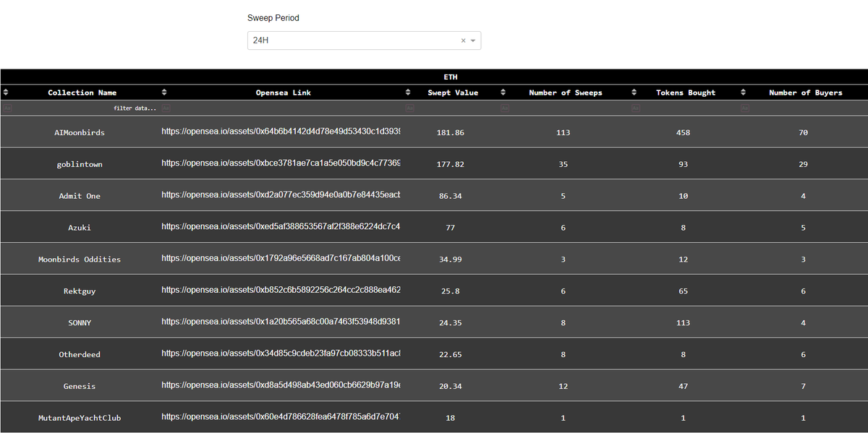868x433 pixels.
Task: Select the Azuki collection name cell
Action: click(80, 228)
